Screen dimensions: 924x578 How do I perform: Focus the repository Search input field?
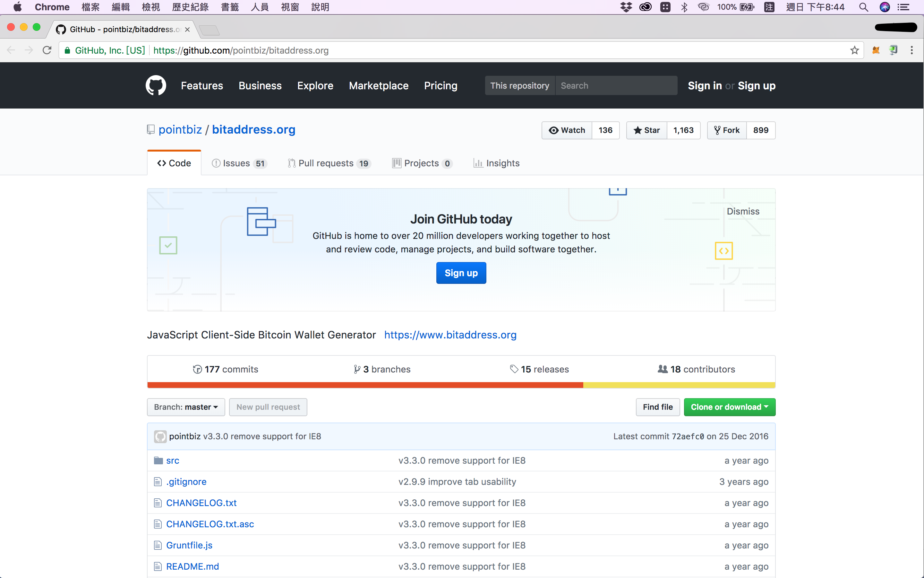pyautogui.click(x=616, y=86)
